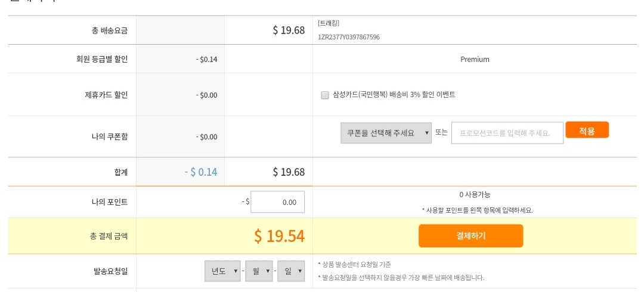
Task: Click the points amount input field
Action: point(278,202)
